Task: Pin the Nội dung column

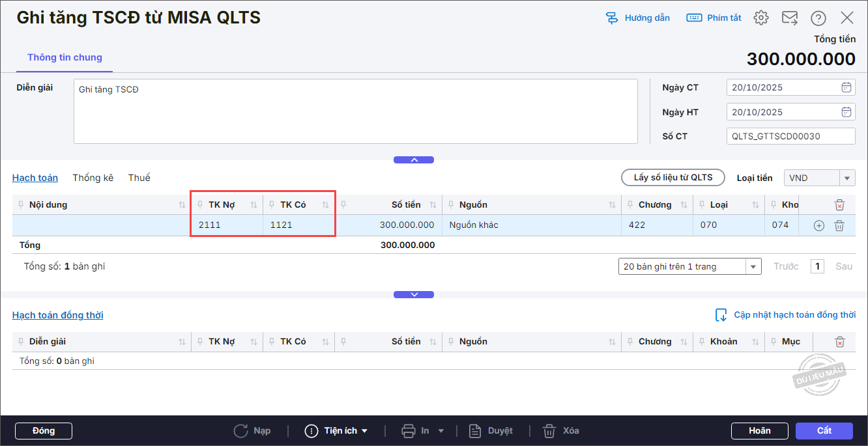Action: click(20, 205)
